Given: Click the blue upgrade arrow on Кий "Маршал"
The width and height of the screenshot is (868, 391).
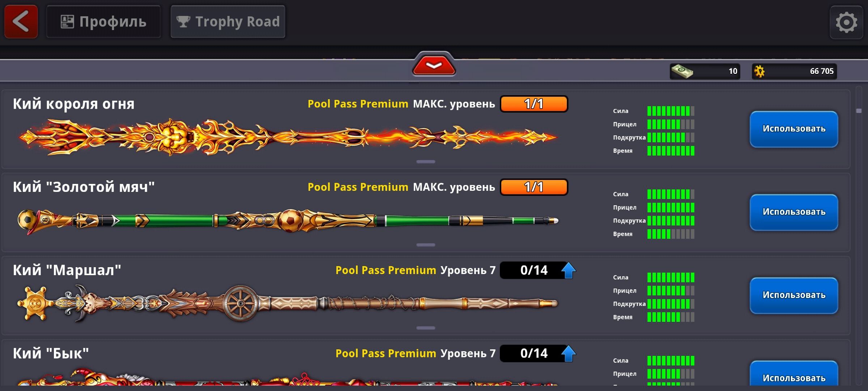Looking at the screenshot, I should click(x=569, y=270).
